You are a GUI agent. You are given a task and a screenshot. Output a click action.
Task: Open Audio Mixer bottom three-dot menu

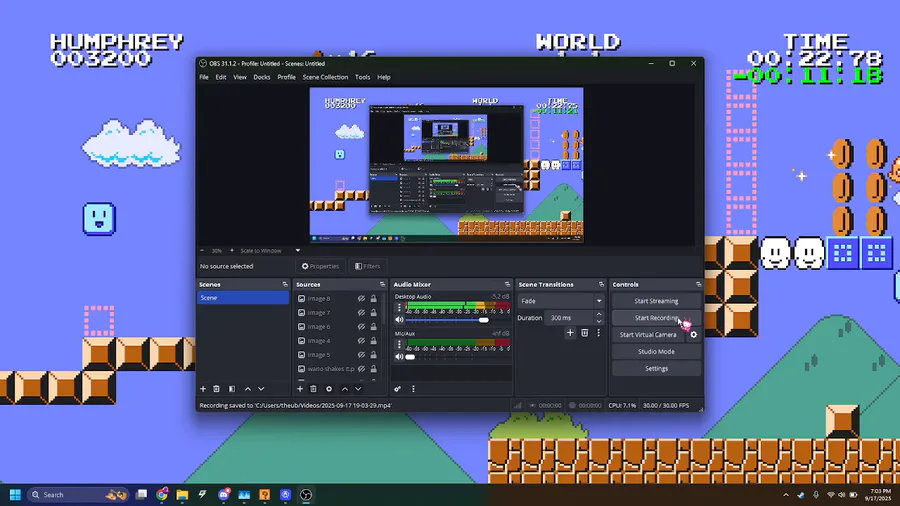pyautogui.click(x=413, y=389)
